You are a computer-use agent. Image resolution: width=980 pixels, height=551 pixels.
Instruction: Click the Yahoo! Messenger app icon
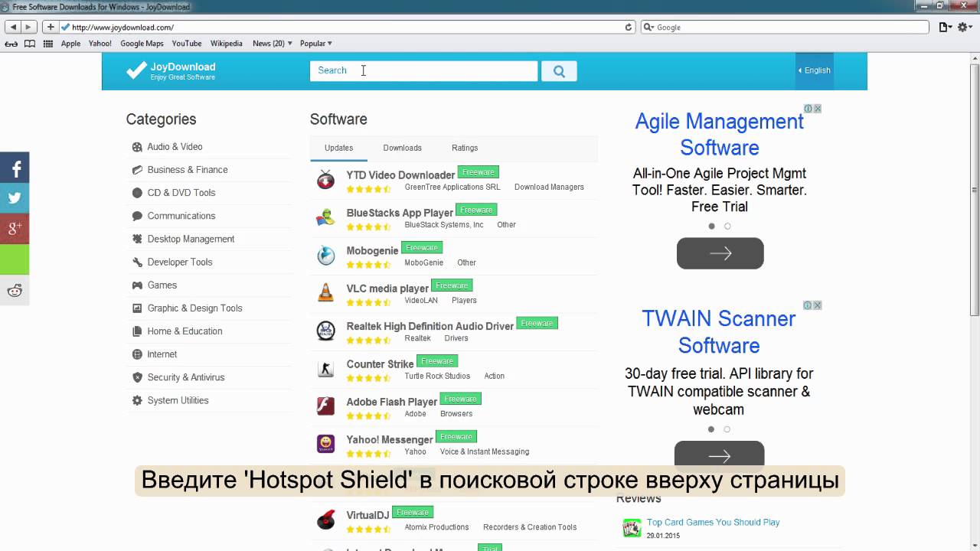coord(326,444)
